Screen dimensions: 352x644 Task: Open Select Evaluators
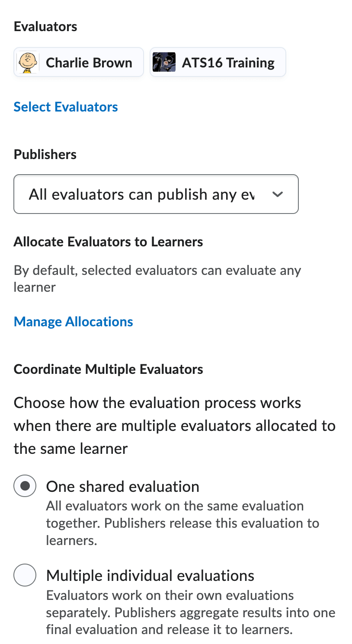(x=66, y=107)
